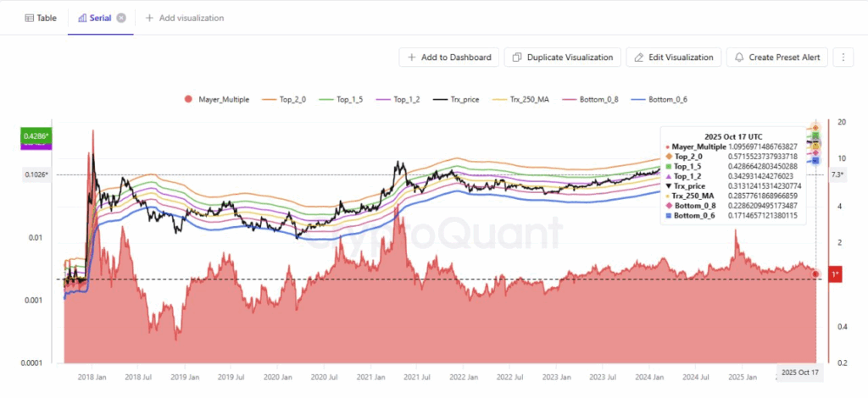Open the three-dot more options menu
The width and height of the screenshot is (868, 398).
[x=843, y=58]
